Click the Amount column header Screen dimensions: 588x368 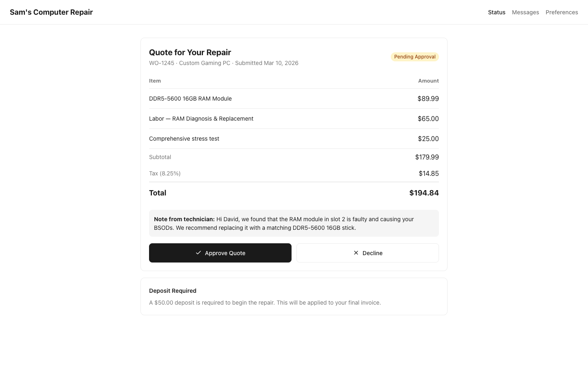[x=428, y=81]
